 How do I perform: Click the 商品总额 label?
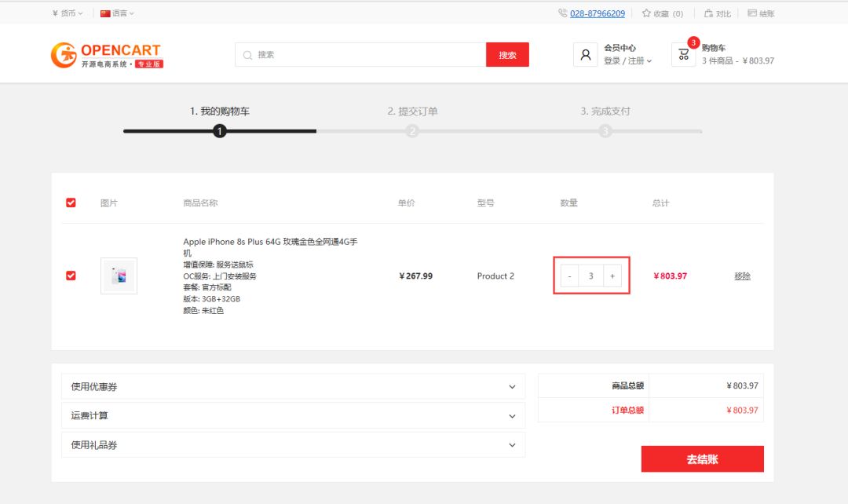628,385
